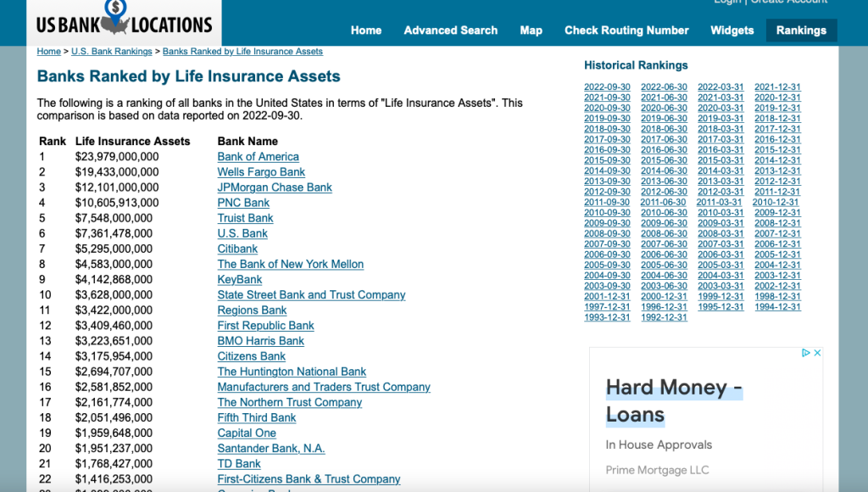View historical ranking 2020-12-31

pyautogui.click(x=777, y=98)
